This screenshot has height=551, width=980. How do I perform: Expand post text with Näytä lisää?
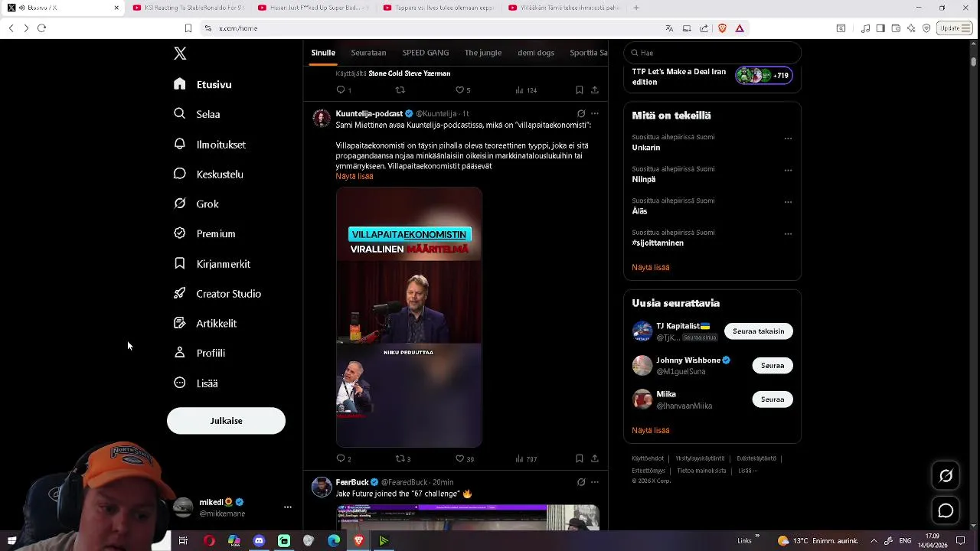click(x=354, y=176)
